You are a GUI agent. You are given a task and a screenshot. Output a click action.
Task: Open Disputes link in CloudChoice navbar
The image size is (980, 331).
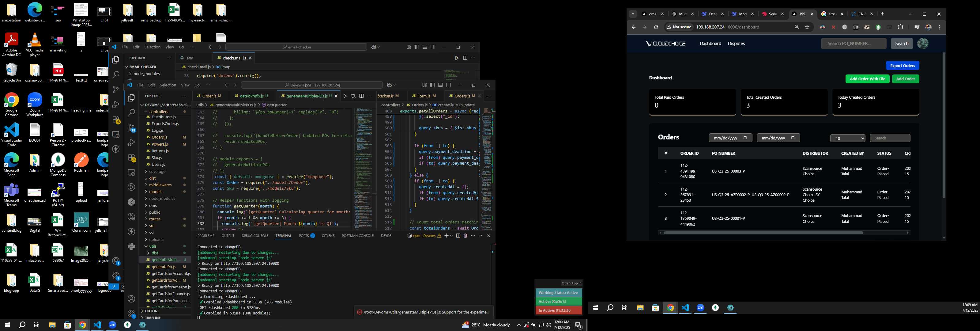click(736, 44)
